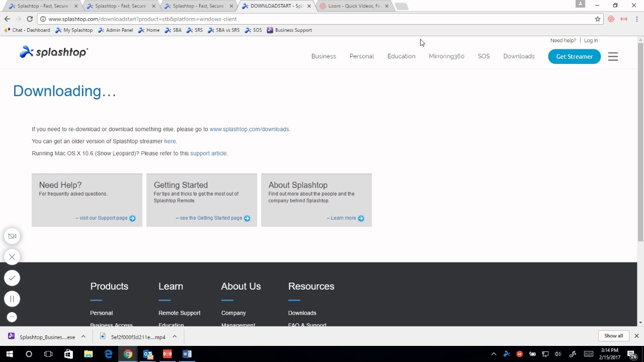Click the arrow icon in the Need Help card

[132, 218]
